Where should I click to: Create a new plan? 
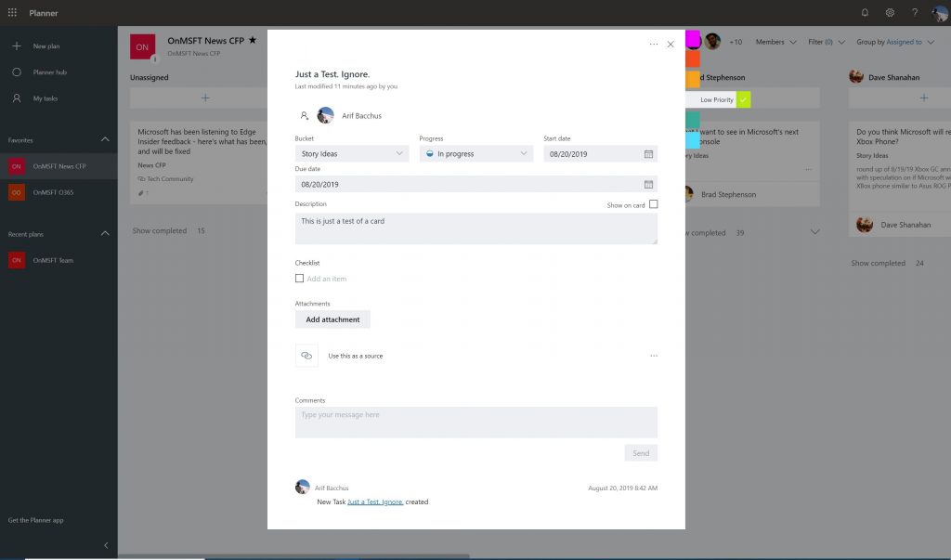click(44, 46)
